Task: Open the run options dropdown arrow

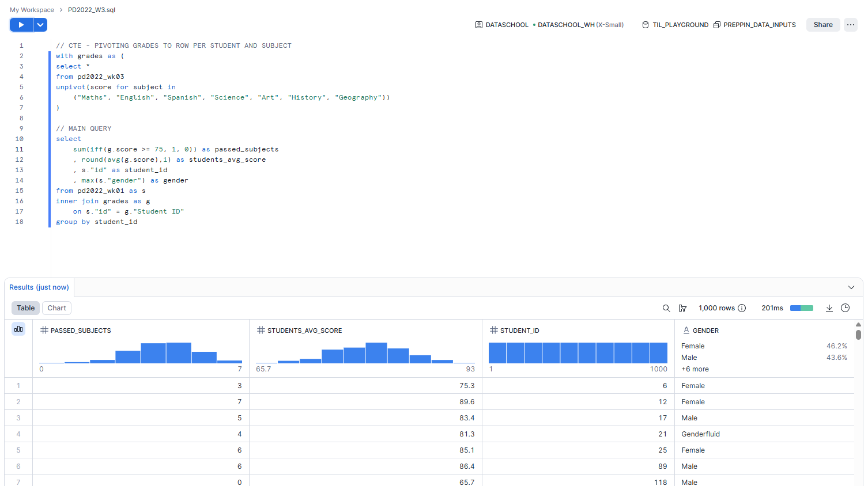Action: [40, 25]
